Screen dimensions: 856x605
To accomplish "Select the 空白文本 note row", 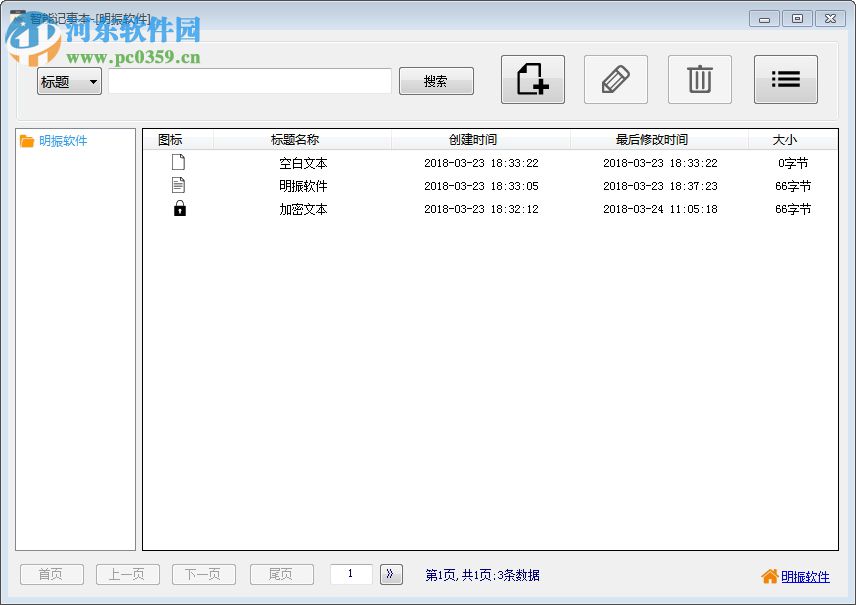I will pos(303,162).
